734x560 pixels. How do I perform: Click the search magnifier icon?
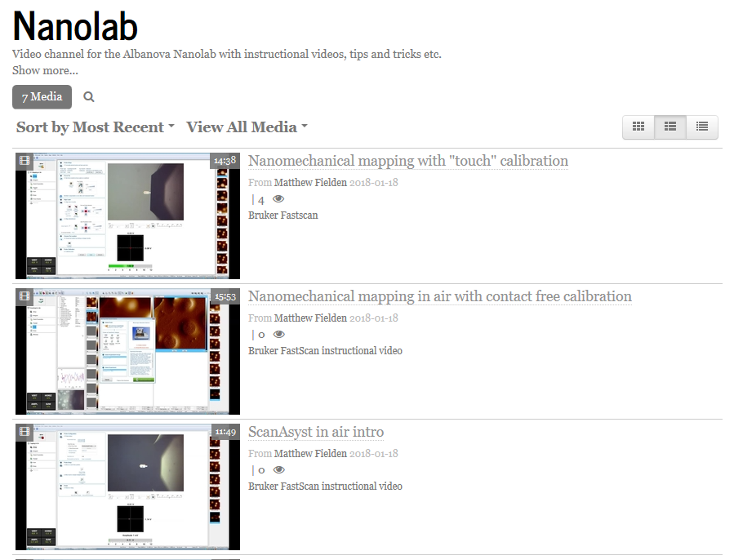click(x=89, y=97)
